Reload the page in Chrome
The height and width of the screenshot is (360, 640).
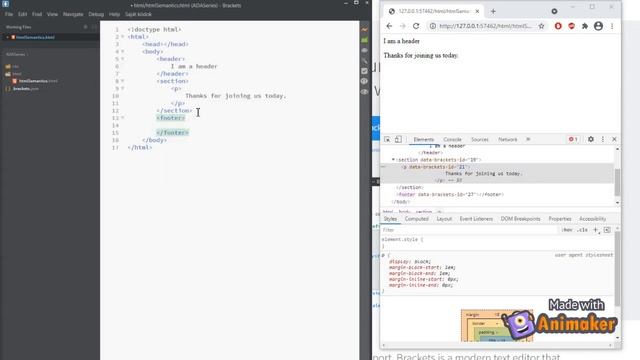click(416, 26)
